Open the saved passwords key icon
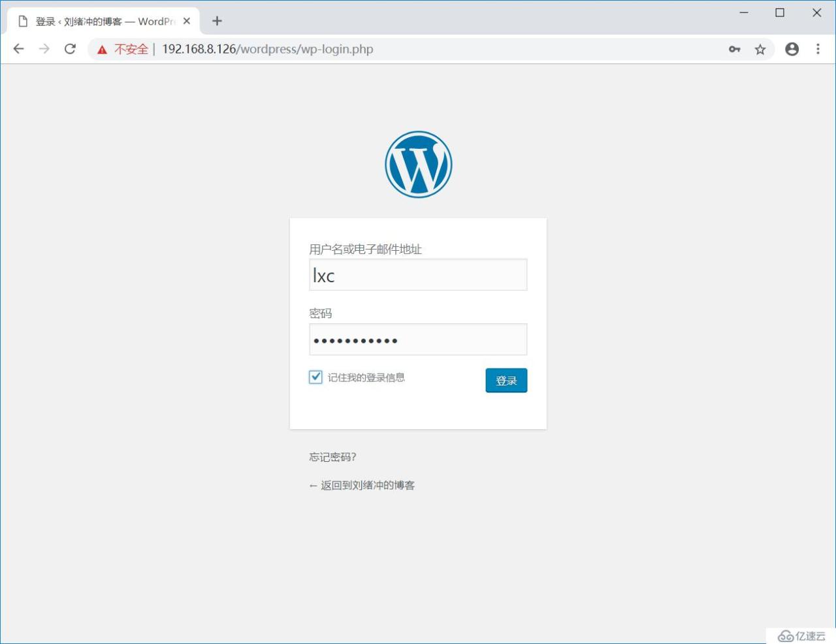836x644 pixels. [x=734, y=49]
